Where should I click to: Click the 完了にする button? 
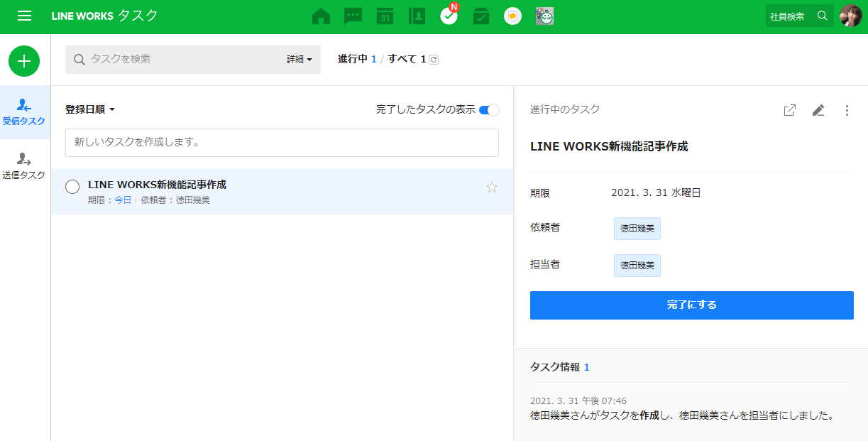(x=692, y=305)
